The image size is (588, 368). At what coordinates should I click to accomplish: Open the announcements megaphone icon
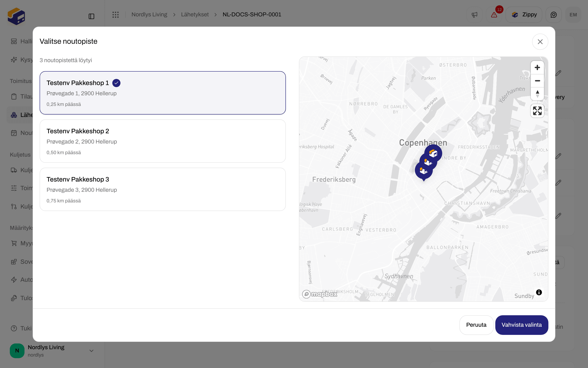coord(474,15)
